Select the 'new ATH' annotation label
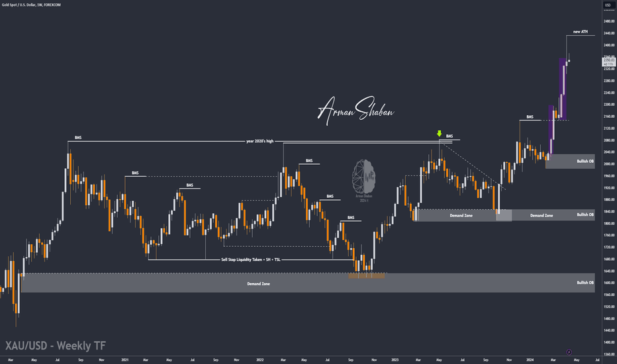 point(581,32)
